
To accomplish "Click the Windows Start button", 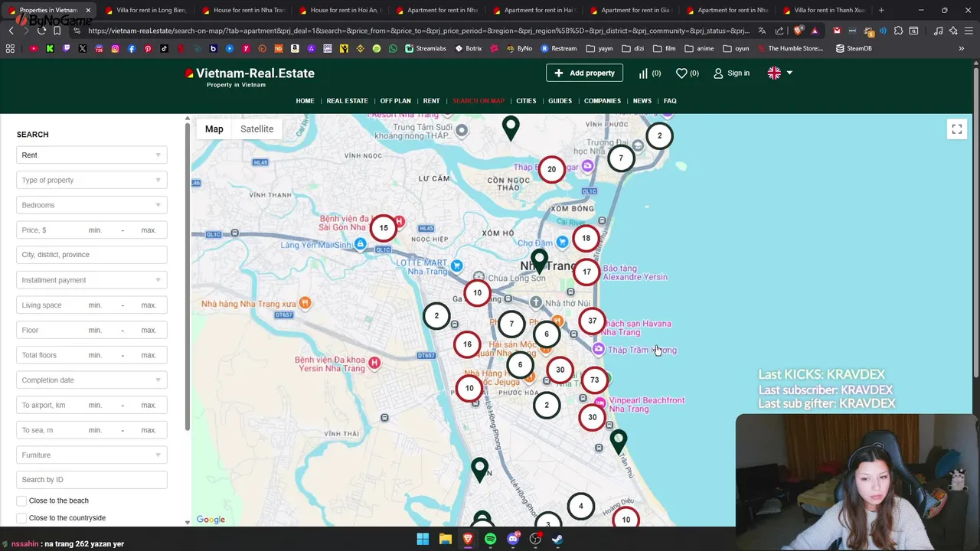I will pyautogui.click(x=423, y=539).
